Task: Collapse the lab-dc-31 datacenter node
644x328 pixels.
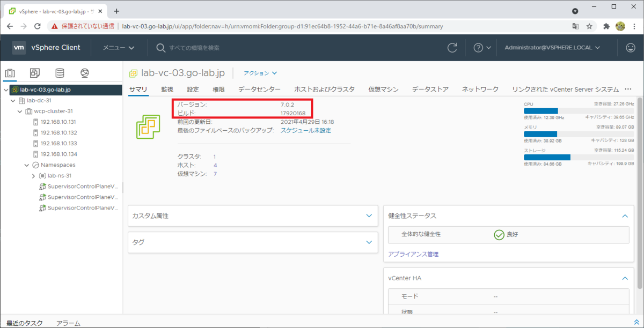Action: point(13,100)
